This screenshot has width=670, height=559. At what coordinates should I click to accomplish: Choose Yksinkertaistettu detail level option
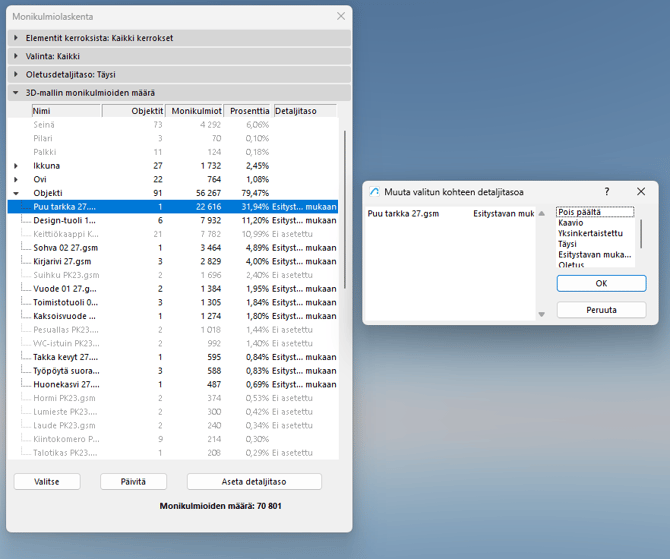(x=590, y=233)
